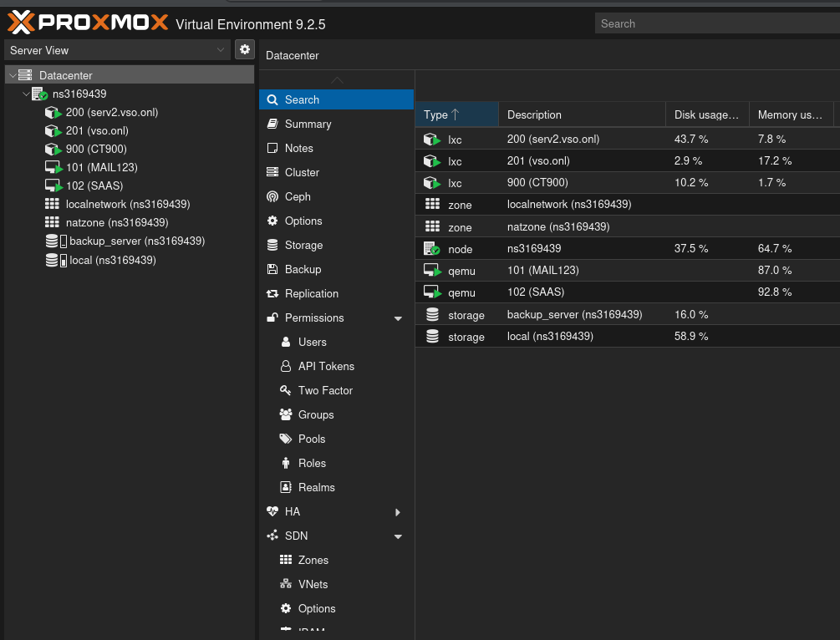Sort by the Type column header
840x640 pixels.
[457, 114]
